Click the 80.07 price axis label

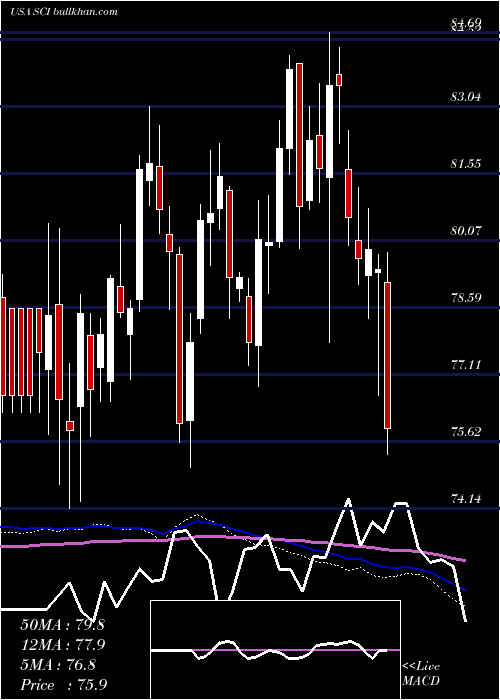(466, 231)
